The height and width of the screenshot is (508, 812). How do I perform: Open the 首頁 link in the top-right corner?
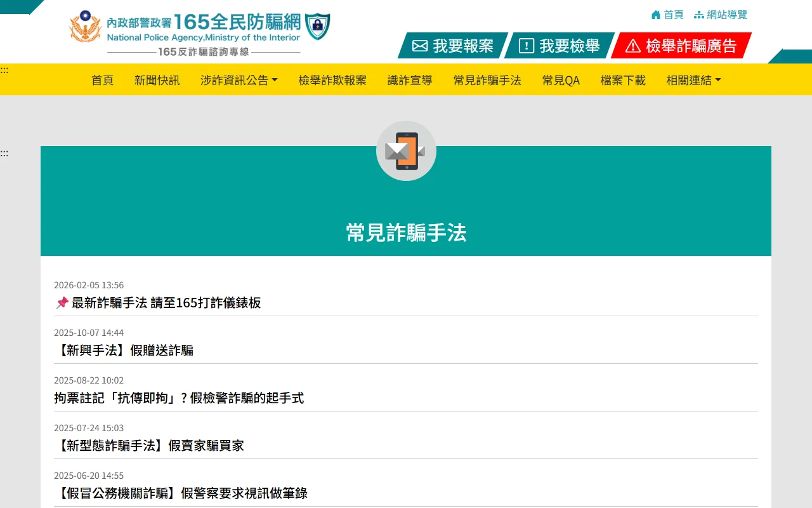(674, 15)
